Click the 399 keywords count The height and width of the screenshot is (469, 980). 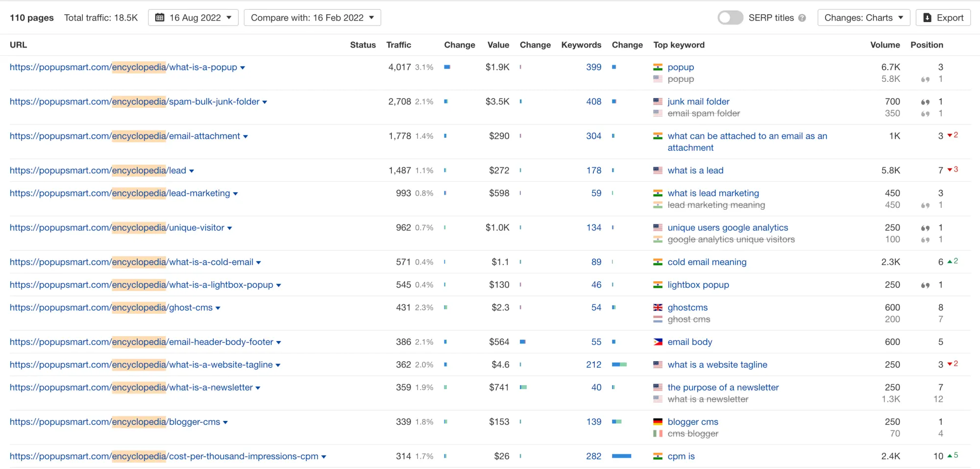point(593,67)
